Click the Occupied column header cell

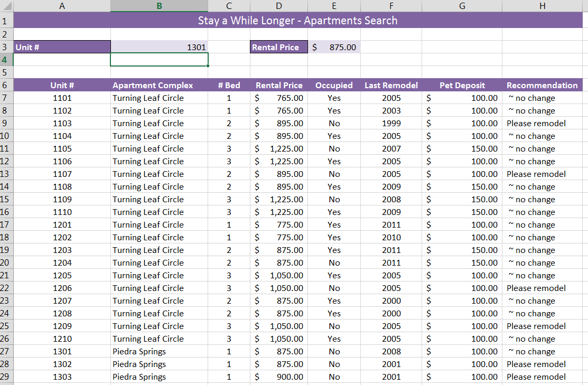pos(334,85)
